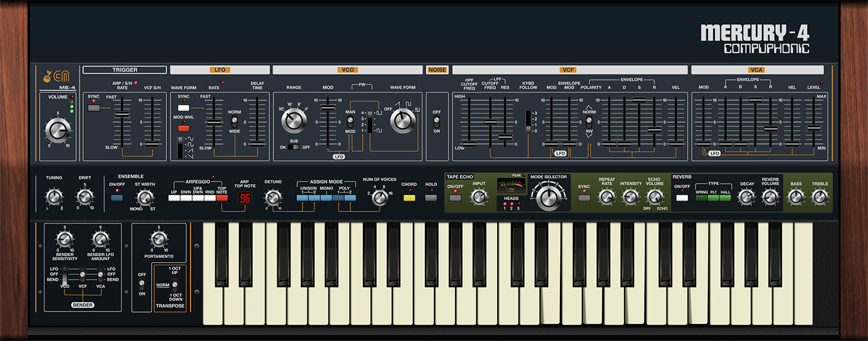Click the Repeat Rate knob

[606, 196]
